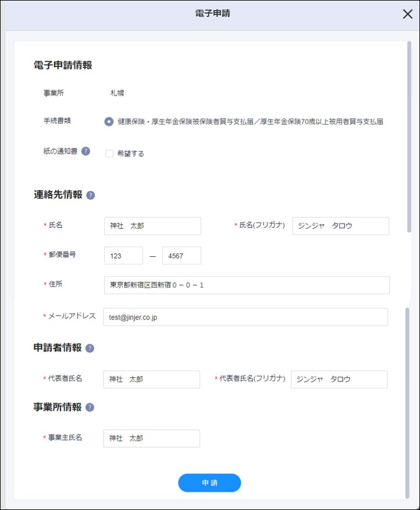Image resolution: width=420 pixels, height=510 pixels.
Task: Click the help icon beside 紙の通知書
Action: coord(86,151)
